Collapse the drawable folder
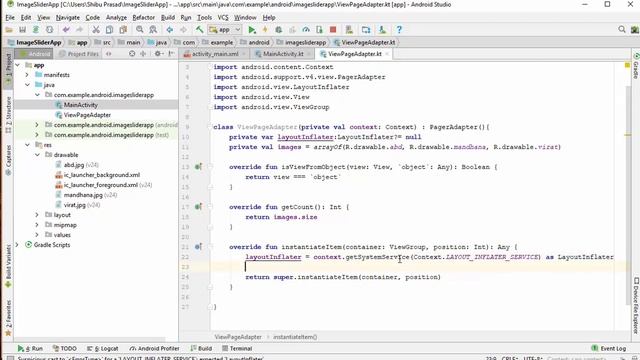Screen dimensions: 640x360 coord(37,155)
